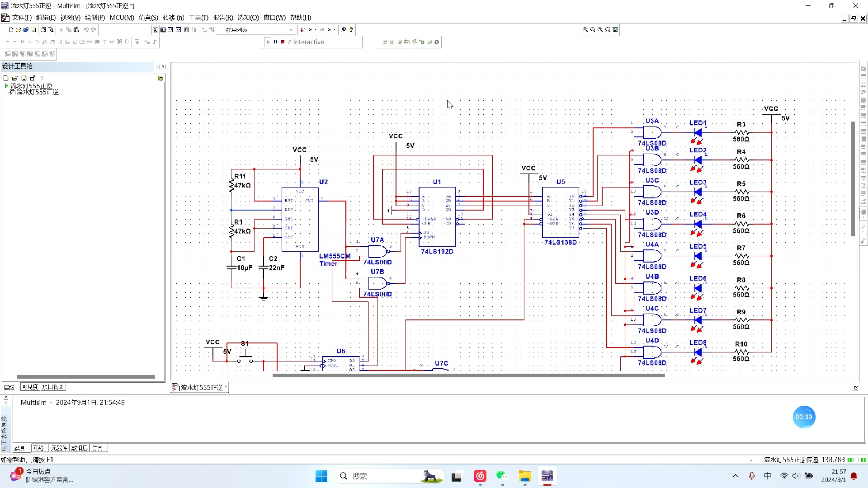Screen dimensions: 868x488
Task: Click the Print preview icon
Action: coord(51,30)
